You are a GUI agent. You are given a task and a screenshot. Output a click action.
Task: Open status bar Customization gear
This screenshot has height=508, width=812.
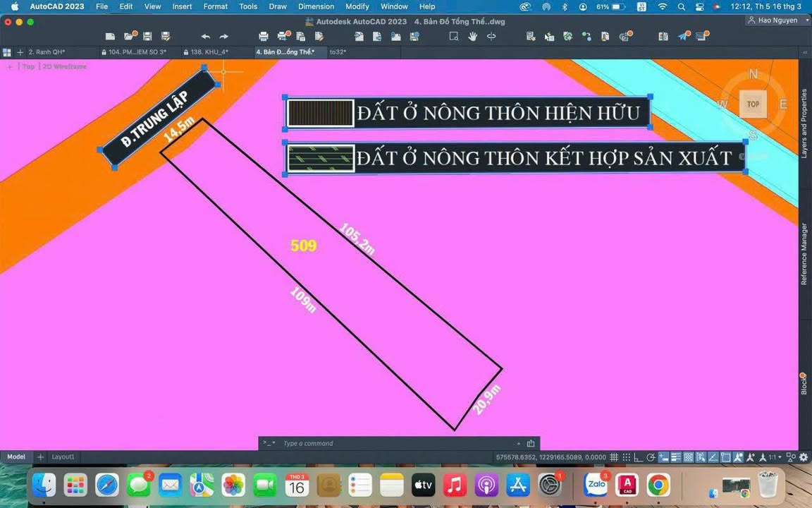803,456
